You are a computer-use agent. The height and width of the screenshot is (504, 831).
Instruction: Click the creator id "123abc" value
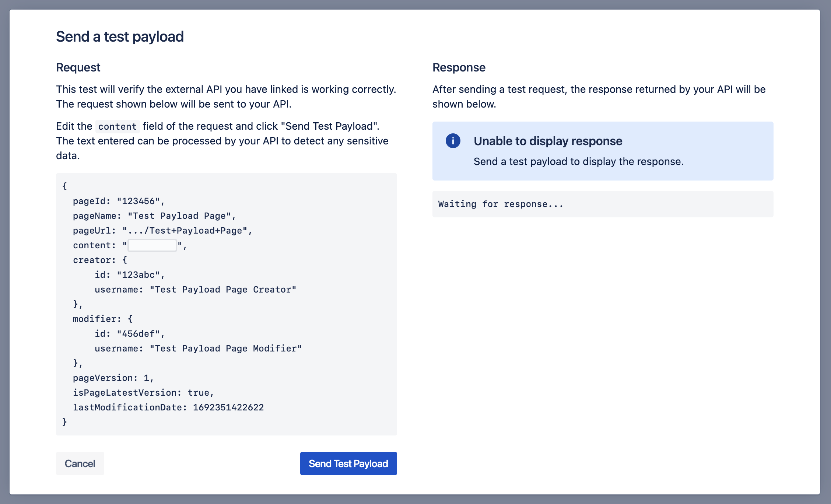click(x=138, y=275)
